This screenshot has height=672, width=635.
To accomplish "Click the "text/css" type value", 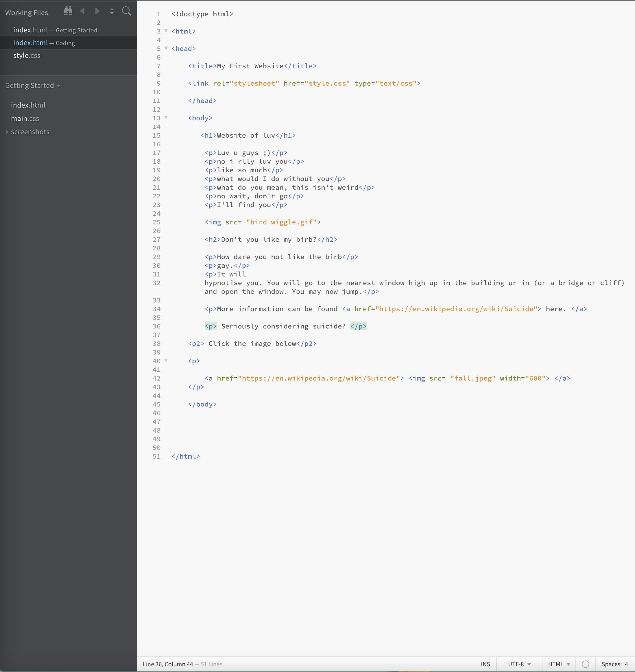I will [396, 83].
